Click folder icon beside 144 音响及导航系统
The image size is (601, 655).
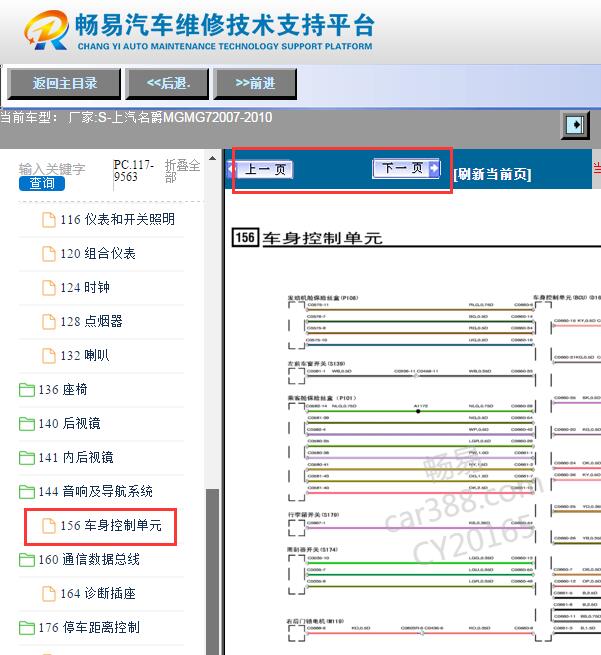point(27,492)
